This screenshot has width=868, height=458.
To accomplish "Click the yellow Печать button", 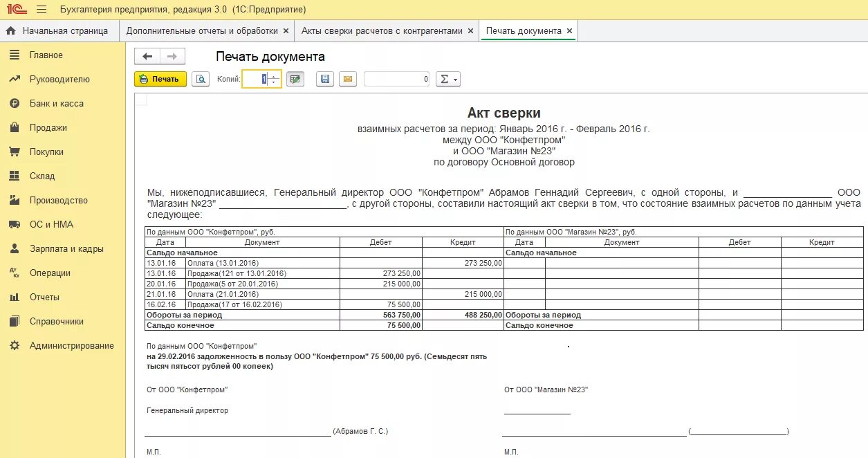I will (x=160, y=79).
